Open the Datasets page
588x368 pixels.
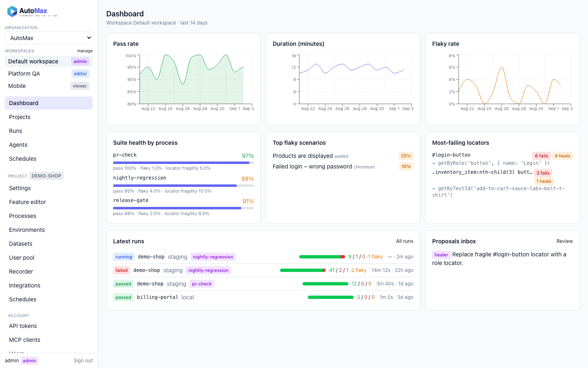[x=49, y=244]
